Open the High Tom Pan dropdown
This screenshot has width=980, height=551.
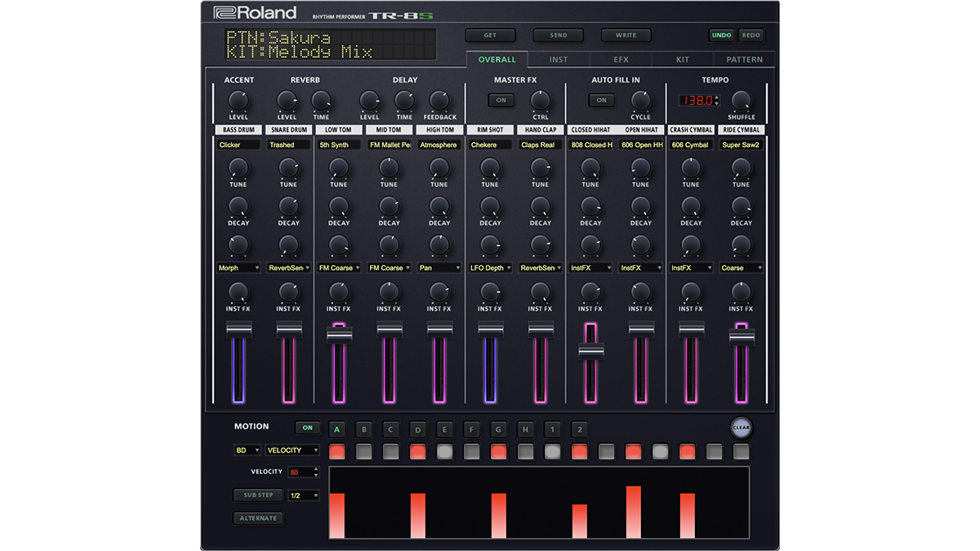click(439, 268)
